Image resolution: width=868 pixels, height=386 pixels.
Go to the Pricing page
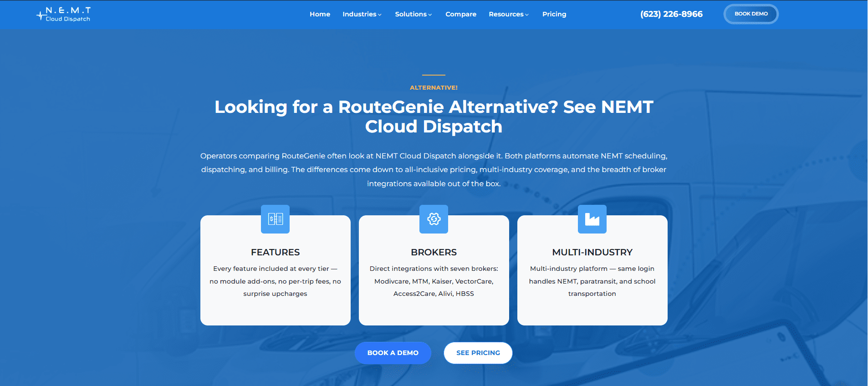[x=554, y=14]
